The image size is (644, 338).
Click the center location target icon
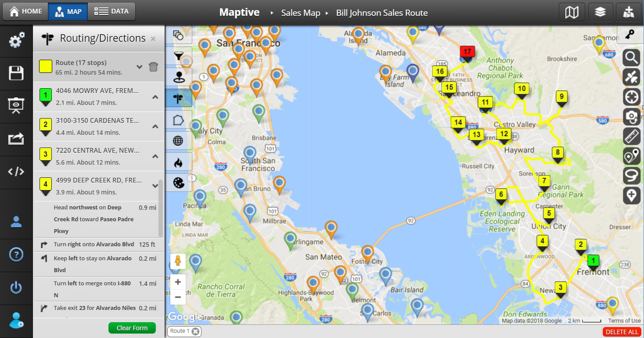tap(632, 97)
